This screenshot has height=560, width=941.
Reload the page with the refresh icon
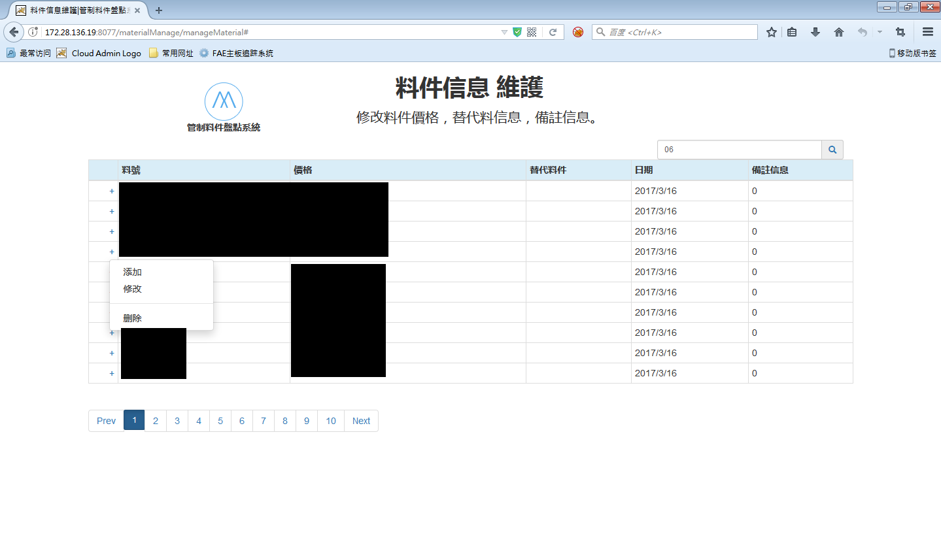coord(553,32)
